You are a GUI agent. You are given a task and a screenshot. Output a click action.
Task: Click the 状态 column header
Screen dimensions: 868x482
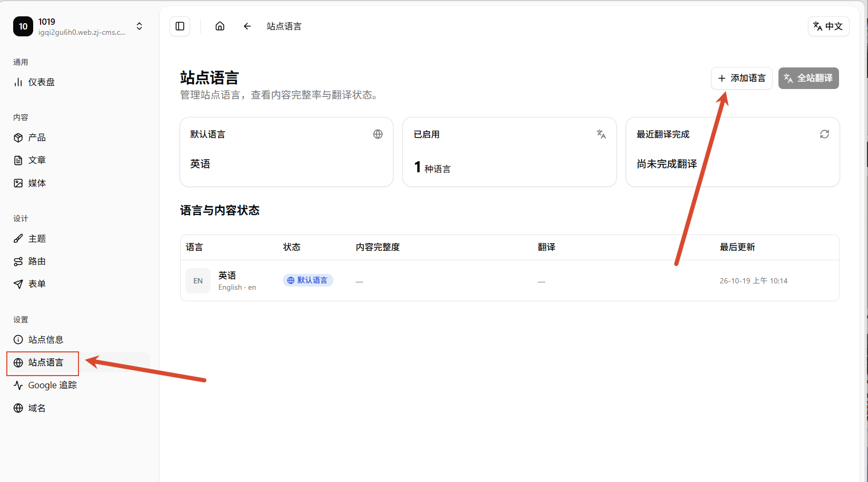(x=292, y=247)
